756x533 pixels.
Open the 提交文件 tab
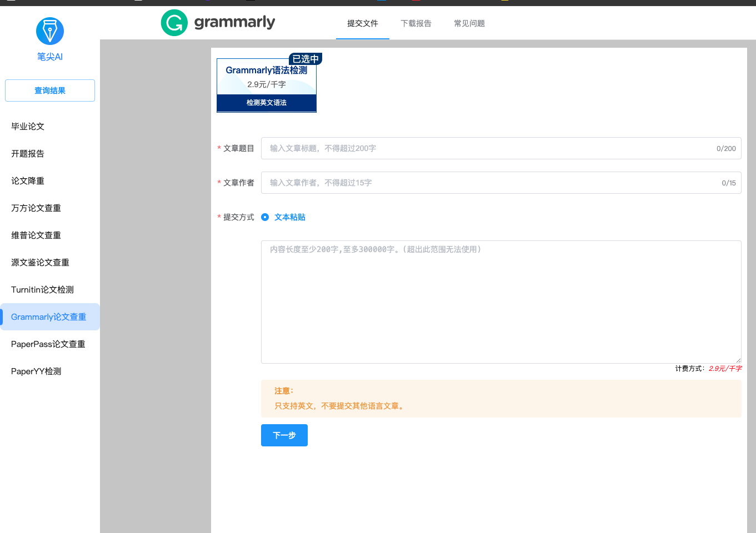pyautogui.click(x=362, y=23)
